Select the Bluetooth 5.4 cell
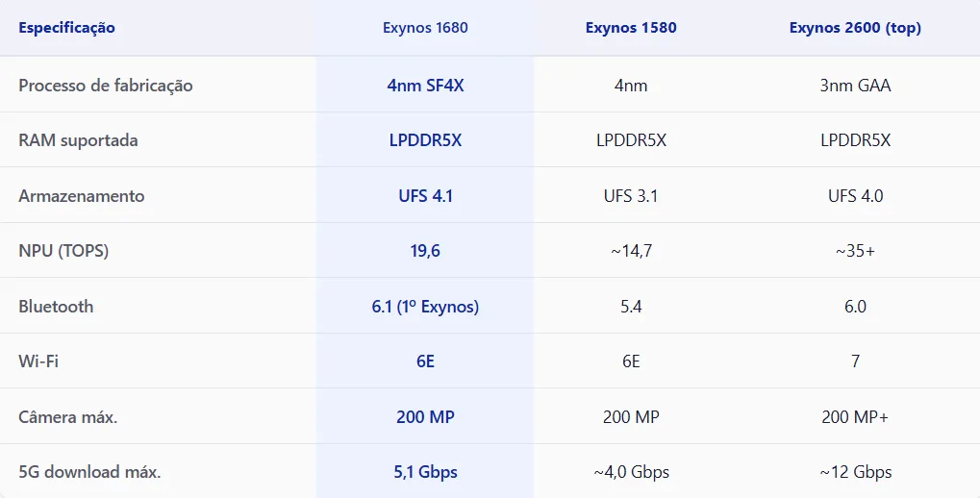980x498 pixels. pos(631,307)
